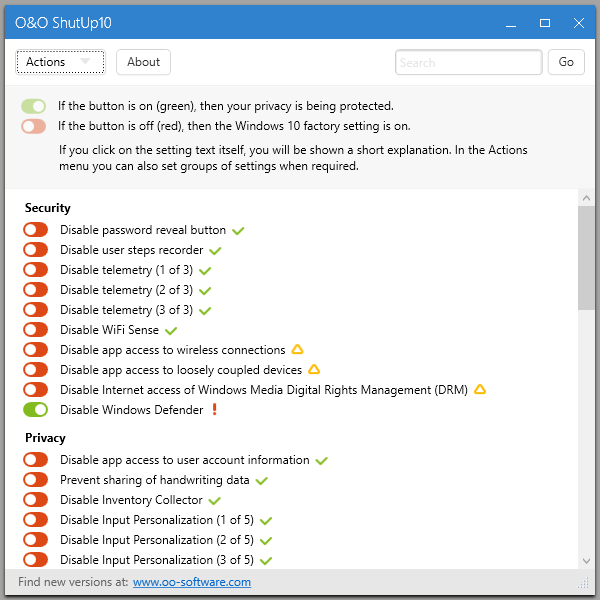This screenshot has width=600, height=600.
Task: Toggle Disable Input Personalization (1 of 5) switch
Action: coord(35,520)
